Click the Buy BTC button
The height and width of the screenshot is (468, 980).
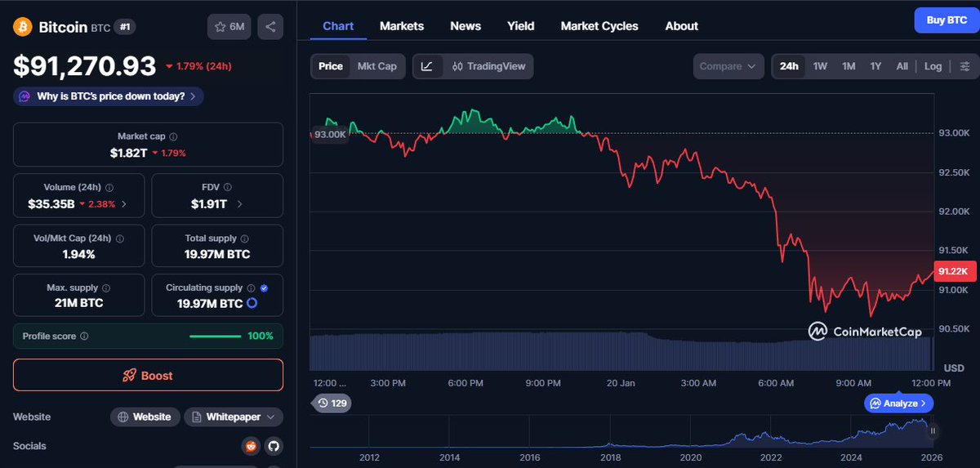click(x=946, y=20)
